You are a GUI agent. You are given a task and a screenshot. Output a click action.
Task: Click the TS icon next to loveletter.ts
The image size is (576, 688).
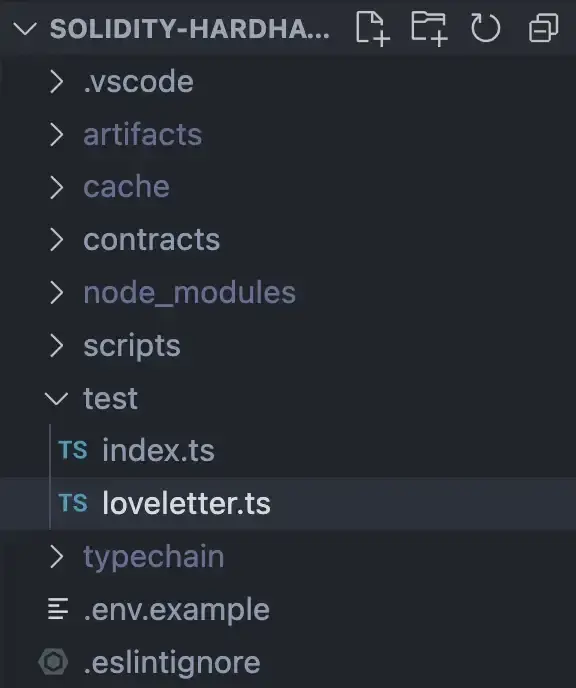point(73,503)
